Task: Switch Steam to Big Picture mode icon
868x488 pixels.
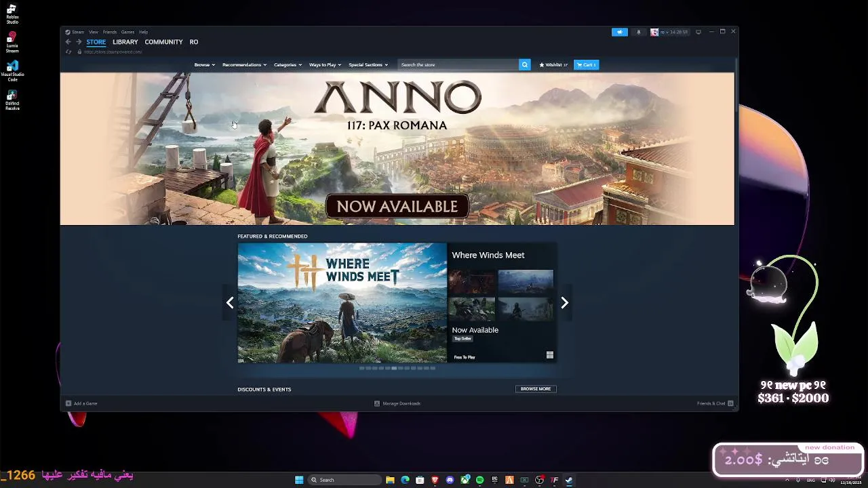Action: (x=698, y=32)
